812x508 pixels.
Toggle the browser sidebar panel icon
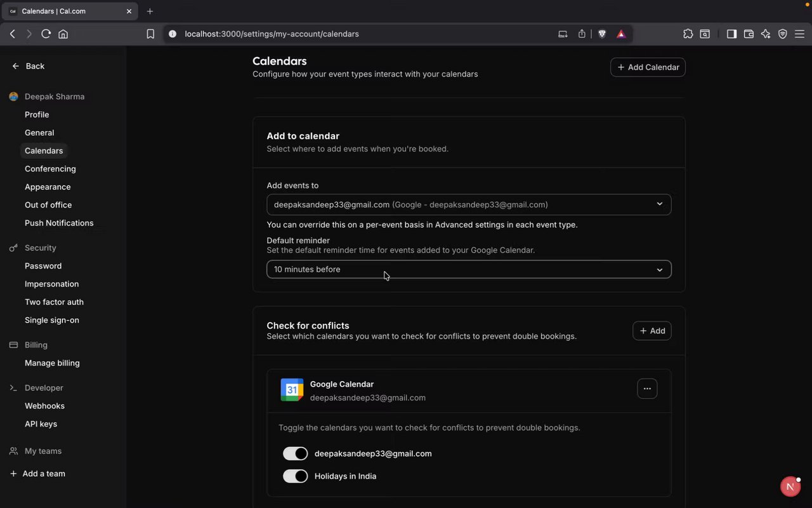731,34
